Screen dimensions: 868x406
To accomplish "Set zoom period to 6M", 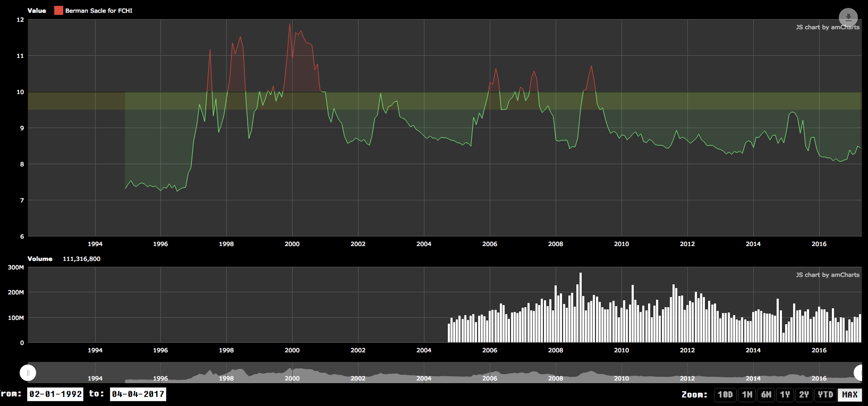I will (766, 394).
